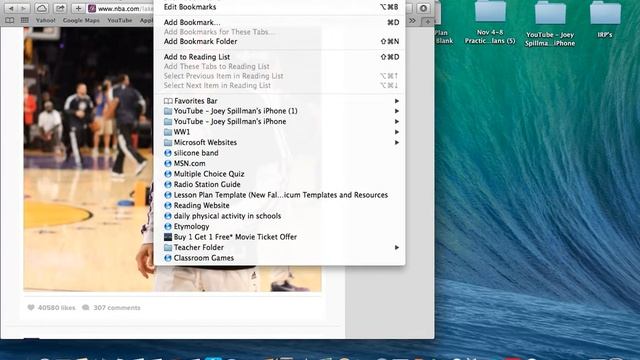Screen dimensions: 640x360
Task: Click the globe icon beside MSN.com
Action: coord(168,163)
